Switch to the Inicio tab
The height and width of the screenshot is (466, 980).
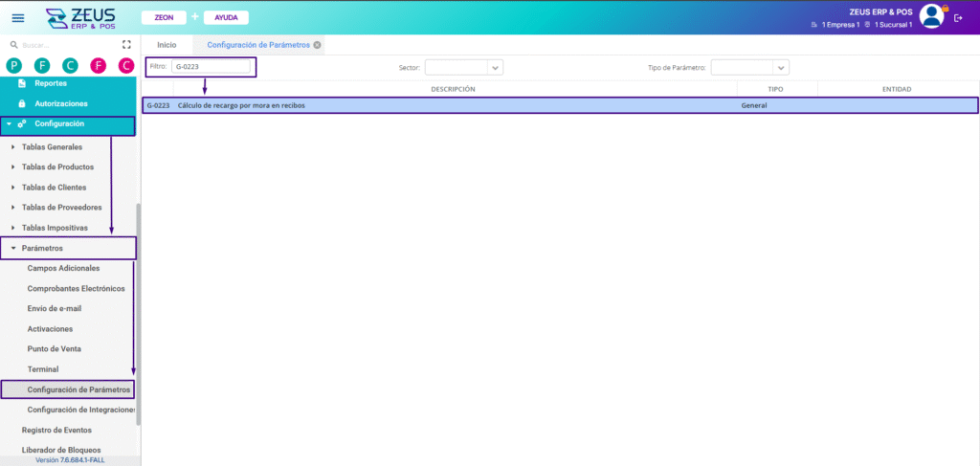(167, 45)
